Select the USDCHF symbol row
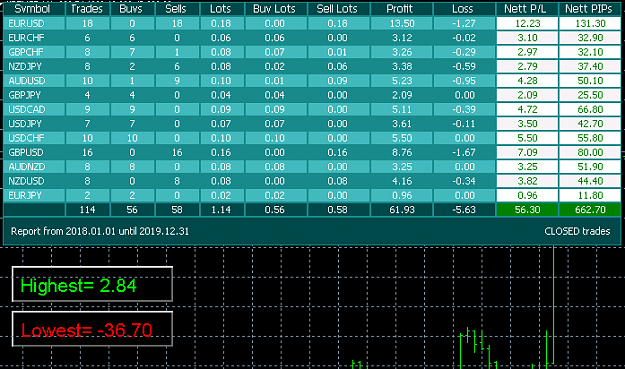The image size is (625, 369). [x=312, y=138]
